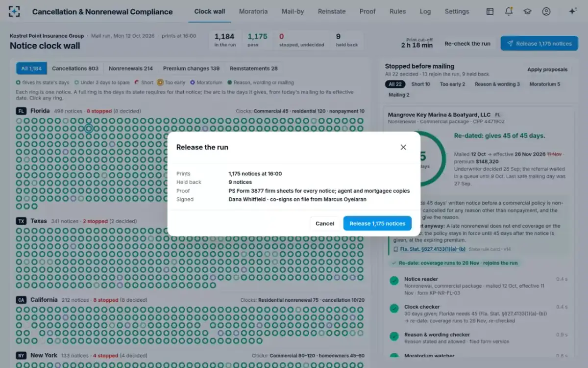Select the highlighted Florida notice ring

point(89,129)
